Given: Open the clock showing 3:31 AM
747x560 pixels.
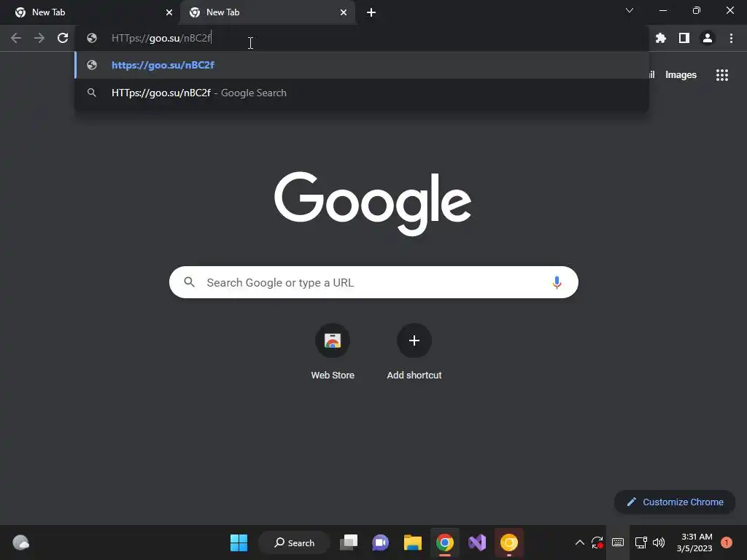Looking at the screenshot, I should point(694,542).
